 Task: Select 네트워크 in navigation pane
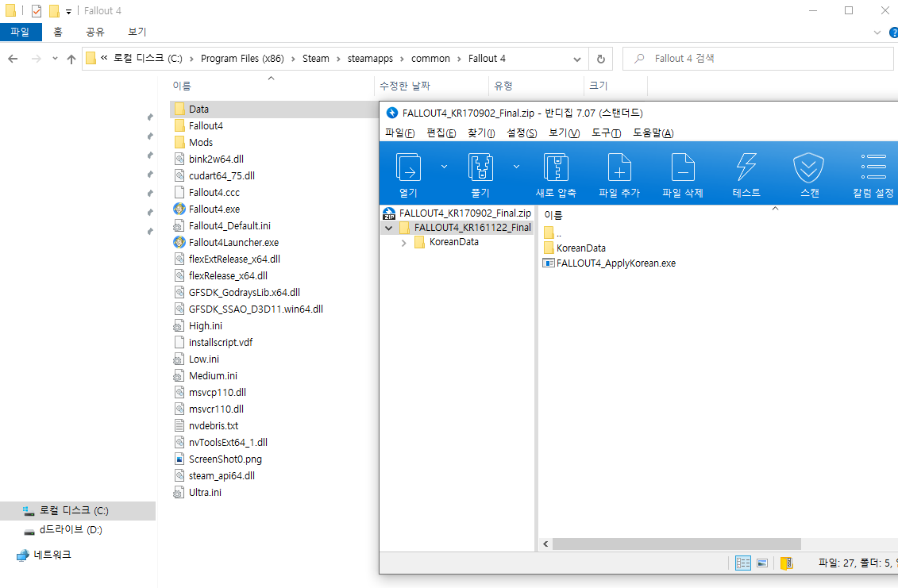pyautogui.click(x=52, y=555)
